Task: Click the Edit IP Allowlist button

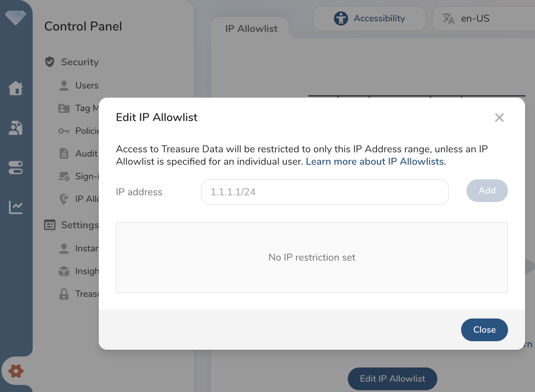Action: [x=392, y=379]
